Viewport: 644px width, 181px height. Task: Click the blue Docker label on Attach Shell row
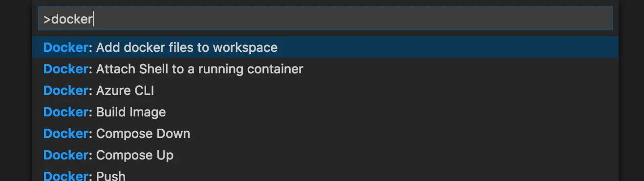tap(65, 69)
